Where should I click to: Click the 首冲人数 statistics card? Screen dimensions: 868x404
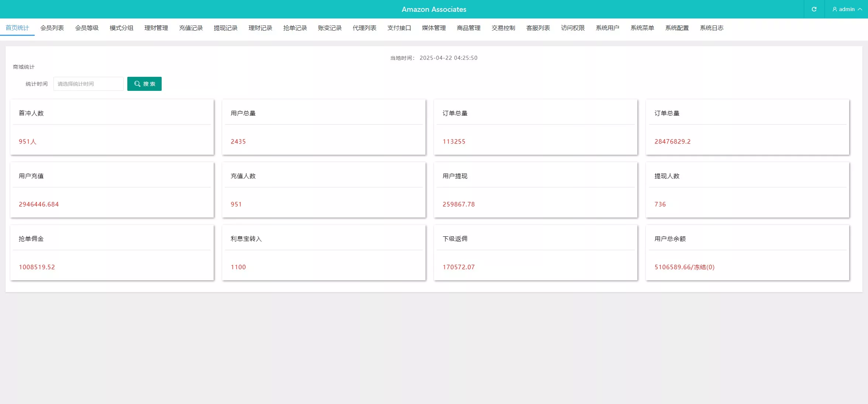pos(112,127)
